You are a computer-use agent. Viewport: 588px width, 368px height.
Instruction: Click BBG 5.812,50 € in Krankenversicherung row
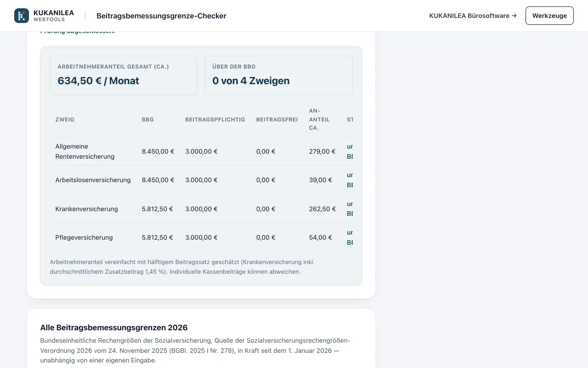coord(158,209)
